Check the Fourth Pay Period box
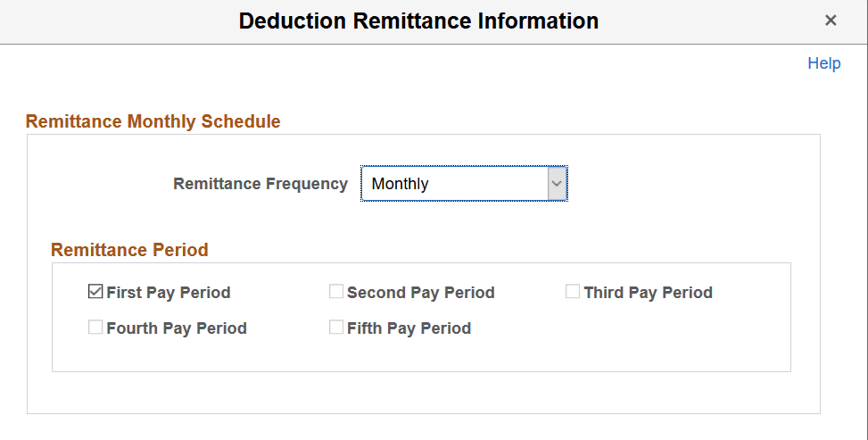This screenshot has height=440, width=868. [x=95, y=328]
